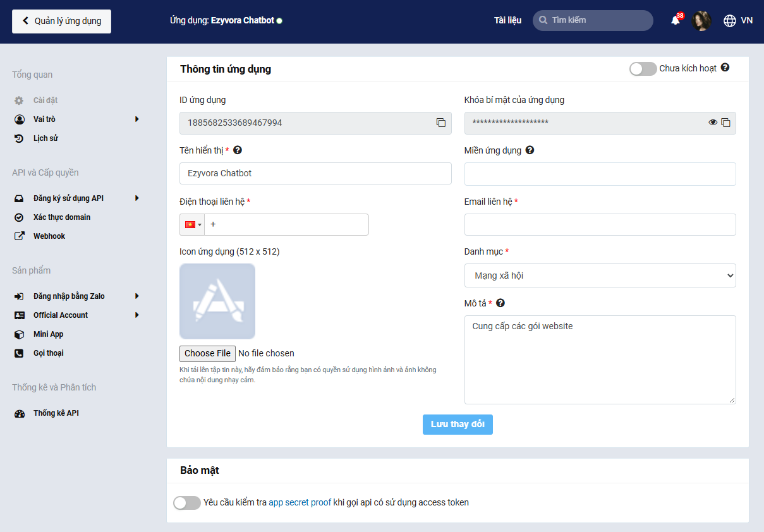Click the Lưu thay đổi button
The height and width of the screenshot is (532, 764).
pos(458,424)
